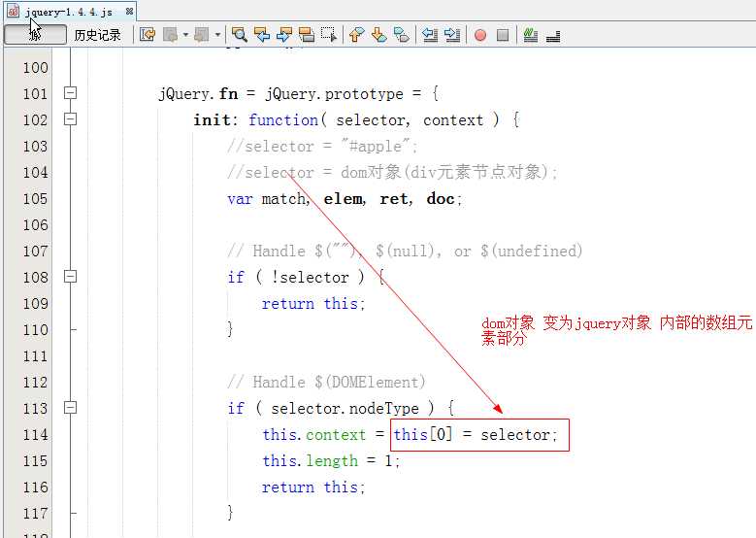Click 'doc' variable on line 105
Screen dimensions: 756x538
tap(441, 198)
